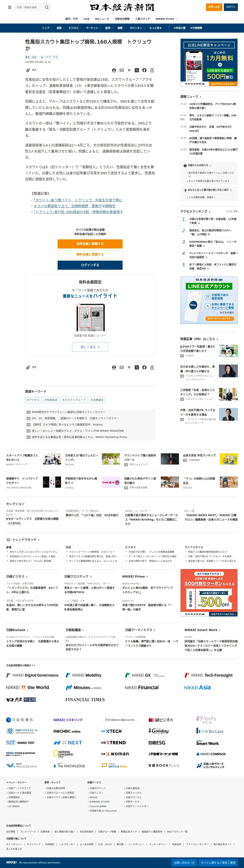Open the 事件・司法 category link

(x=31, y=57)
